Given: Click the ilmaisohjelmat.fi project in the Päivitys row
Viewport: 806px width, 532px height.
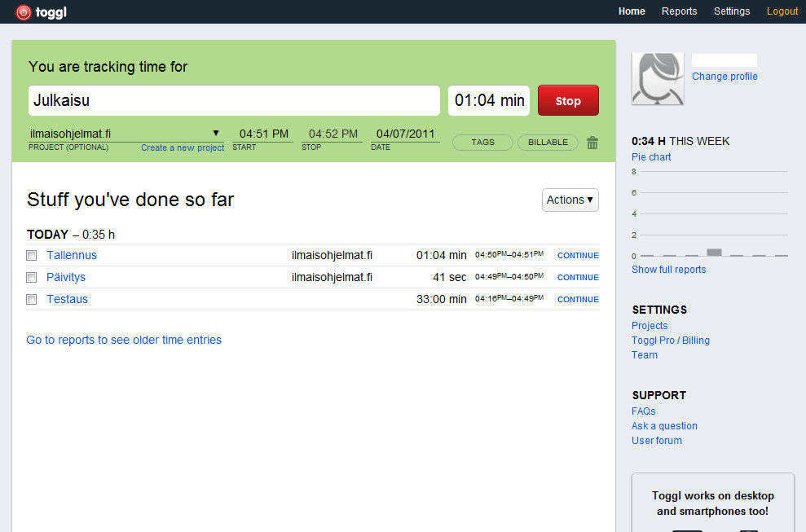Looking at the screenshot, I should click(x=332, y=278).
